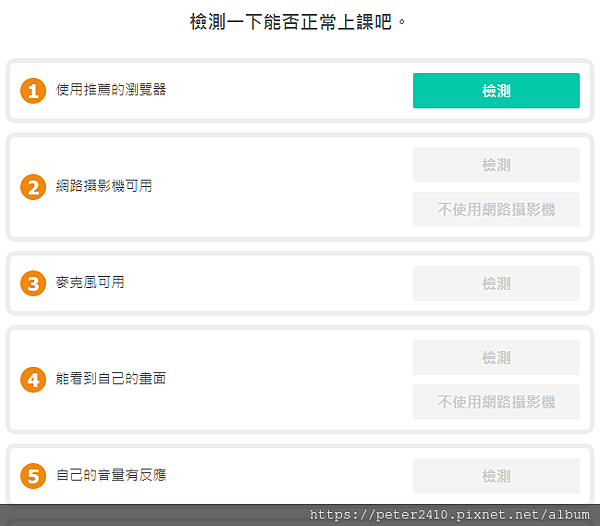Select the 能看到自己的畫面 label text
Image resolution: width=600 pixels, height=526 pixels.
coord(111,379)
